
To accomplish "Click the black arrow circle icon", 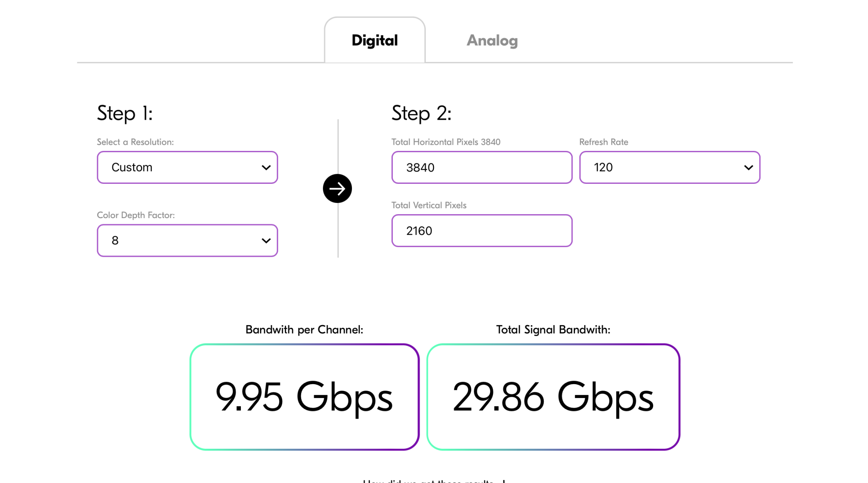I will coord(337,189).
